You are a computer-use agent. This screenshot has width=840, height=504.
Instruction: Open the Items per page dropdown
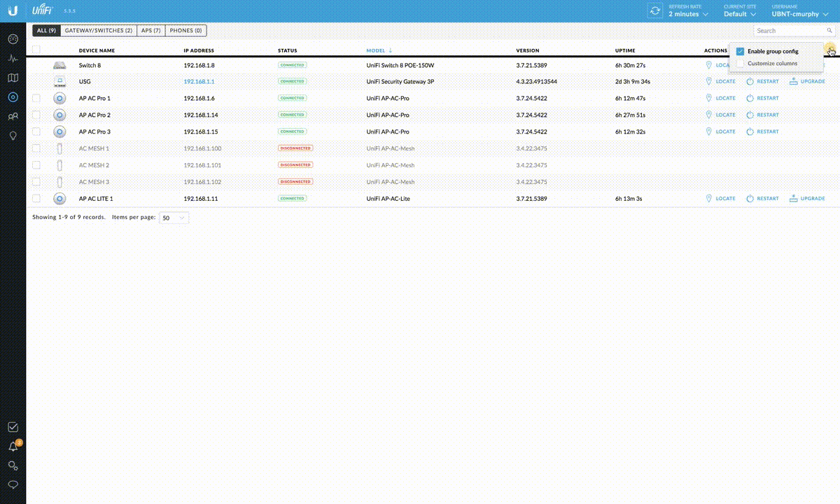point(174,218)
